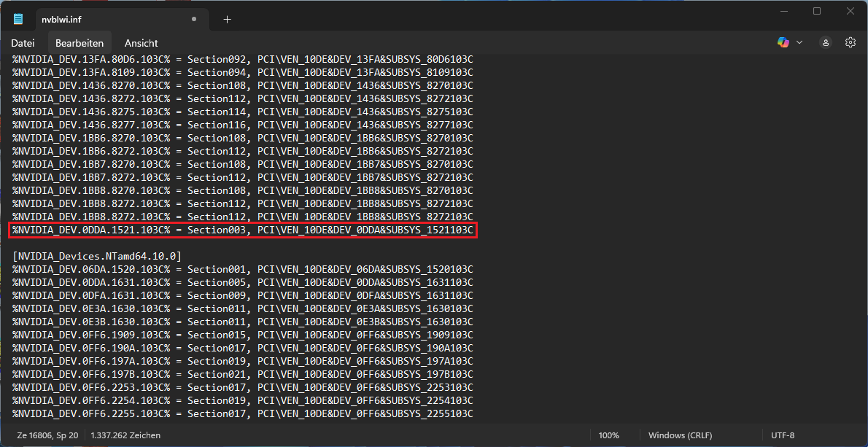Click the 100% zoom indicator
868x447 pixels.
click(608, 435)
